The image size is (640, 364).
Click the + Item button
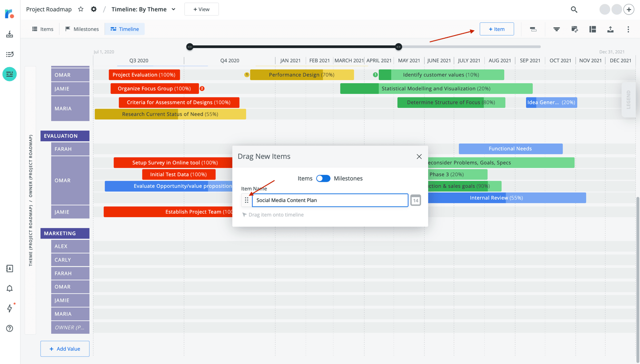[x=497, y=28]
